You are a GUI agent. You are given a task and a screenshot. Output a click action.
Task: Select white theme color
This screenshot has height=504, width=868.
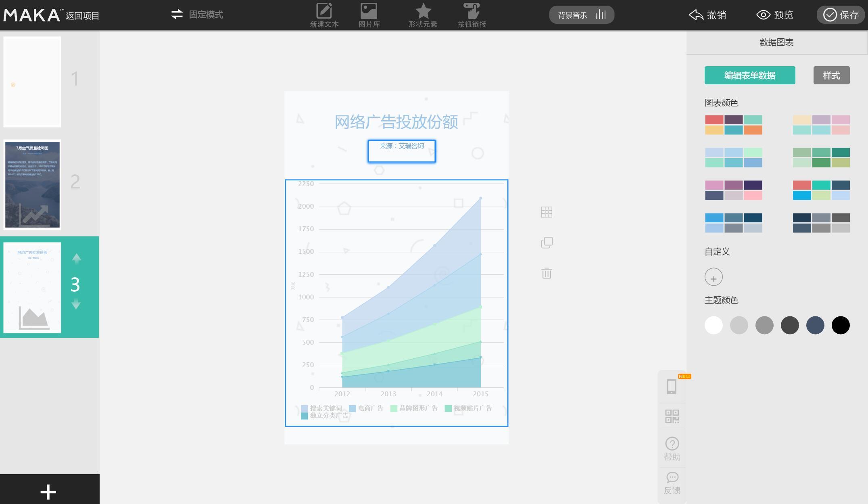click(x=714, y=325)
